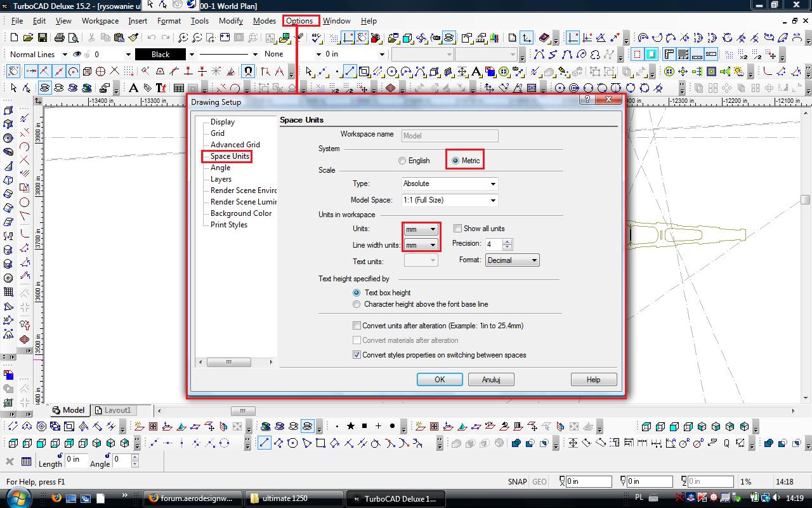Click the Print icon in toolbar

59,38
